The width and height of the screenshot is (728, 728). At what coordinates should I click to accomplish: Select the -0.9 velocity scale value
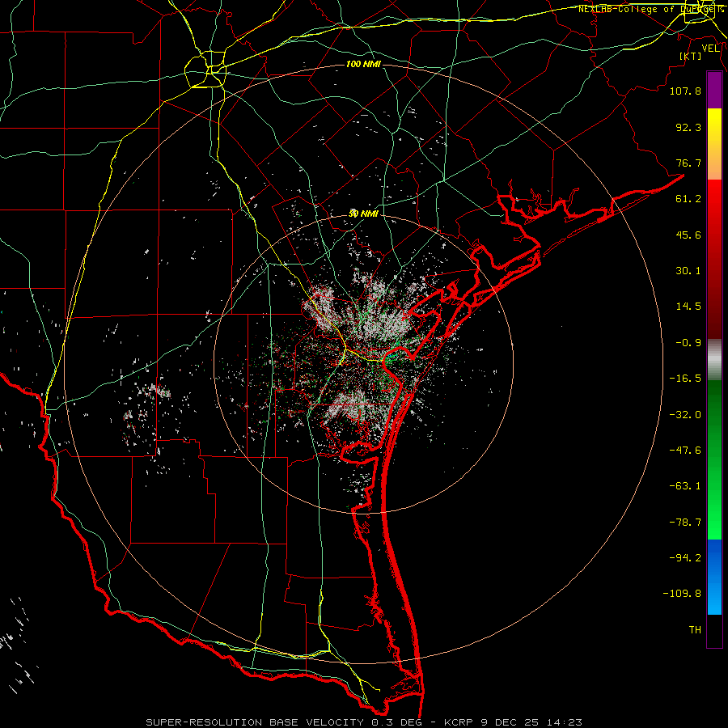point(688,343)
